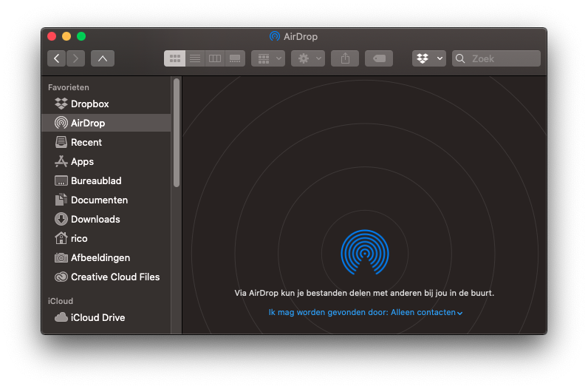Click the search magnifier icon
The width and height of the screenshot is (588, 389).
(460, 58)
